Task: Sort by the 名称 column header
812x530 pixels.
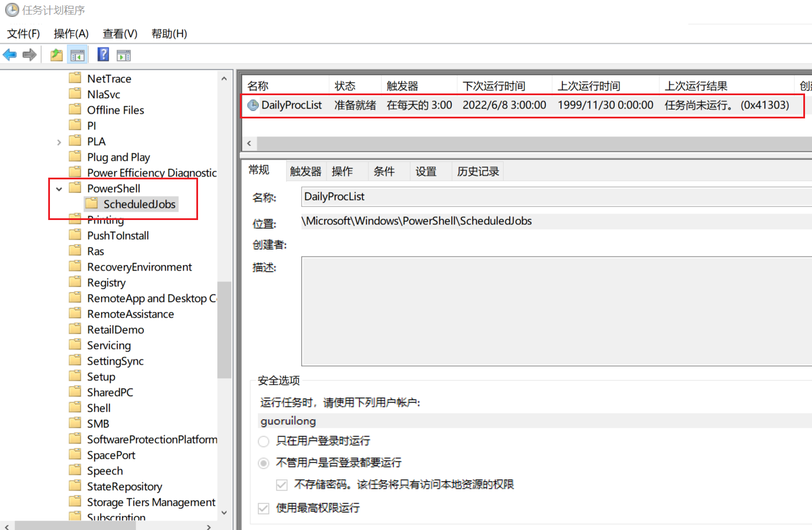Action: tap(285, 86)
